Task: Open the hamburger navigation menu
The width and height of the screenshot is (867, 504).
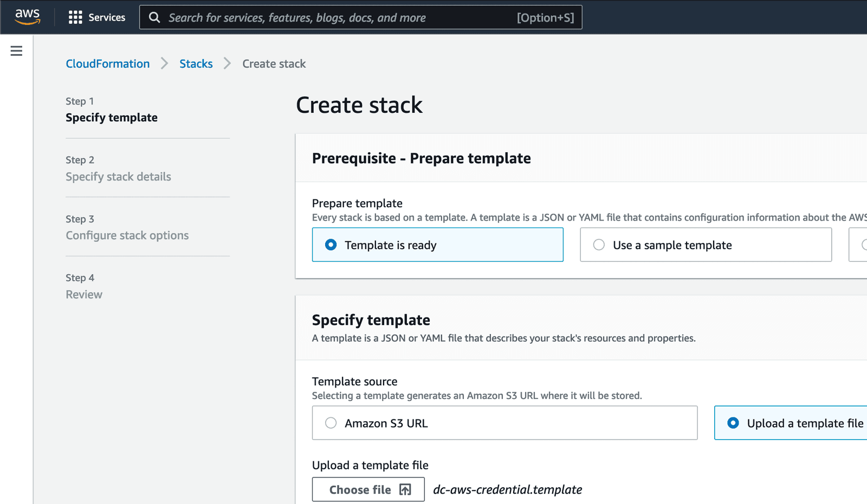Action: pyautogui.click(x=16, y=50)
